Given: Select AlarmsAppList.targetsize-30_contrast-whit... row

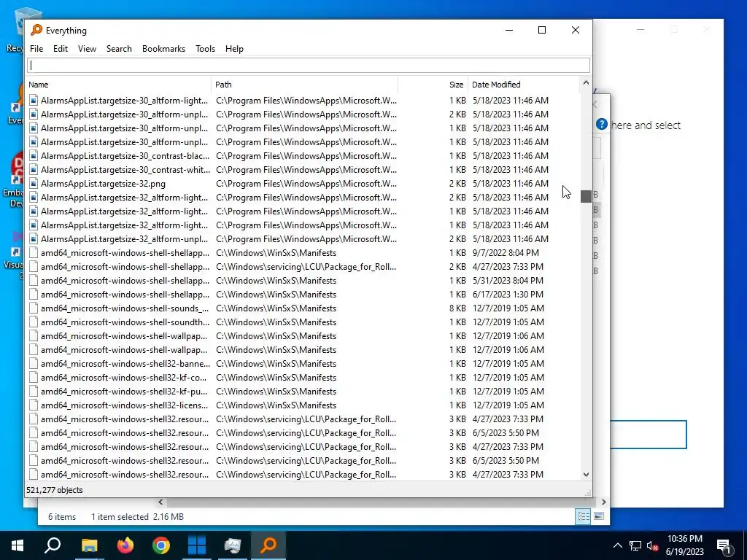Looking at the screenshot, I should [303, 170].
